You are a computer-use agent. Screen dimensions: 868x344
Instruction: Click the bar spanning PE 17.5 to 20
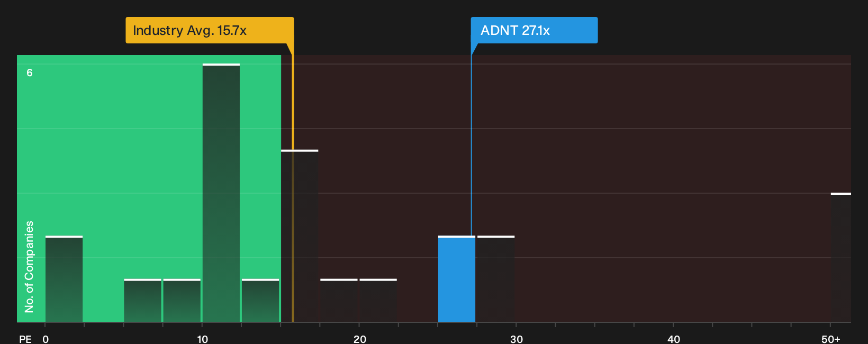click(339, 301)
